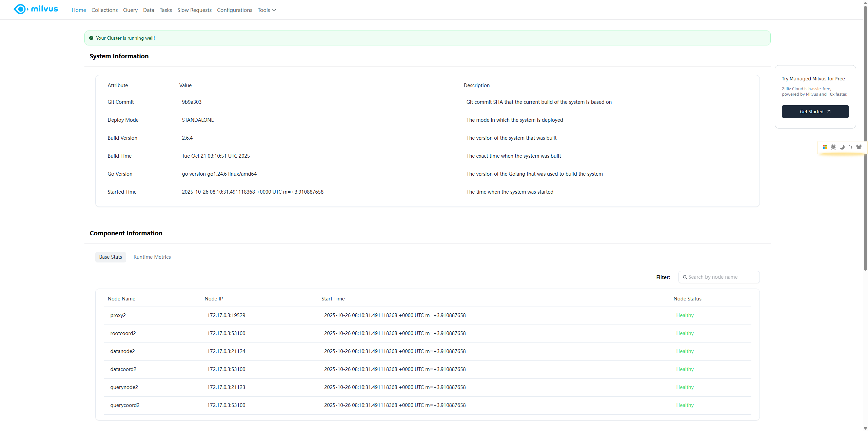Toggle the IME punctuation mode icon
868x431 pixels.
pos(850,147)
